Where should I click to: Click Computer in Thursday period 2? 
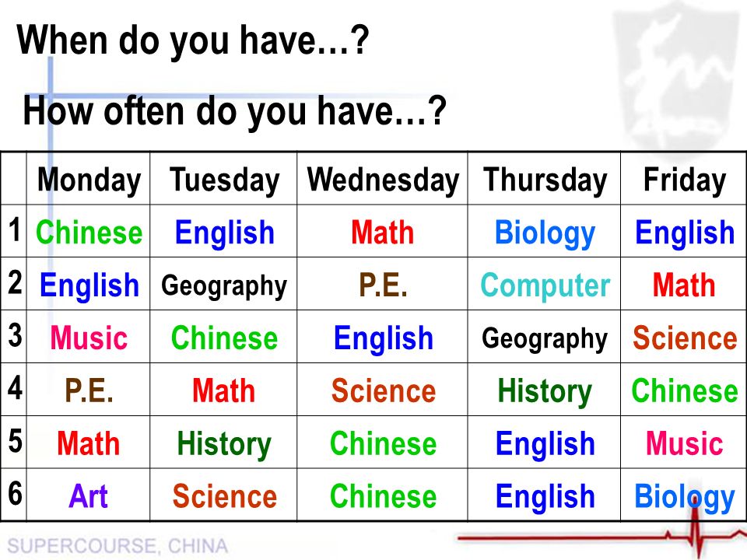[545, 285]
